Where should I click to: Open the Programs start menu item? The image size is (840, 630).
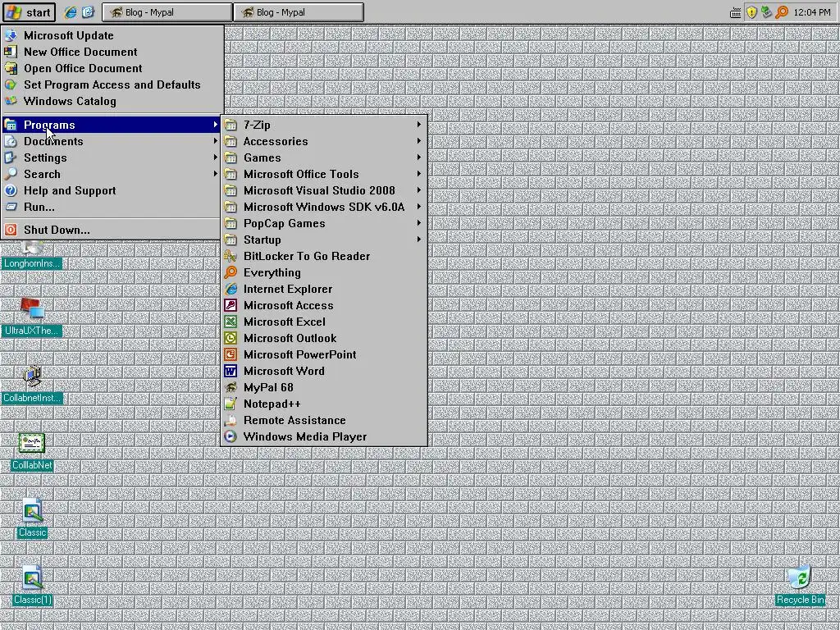click(x=112, y=125)
